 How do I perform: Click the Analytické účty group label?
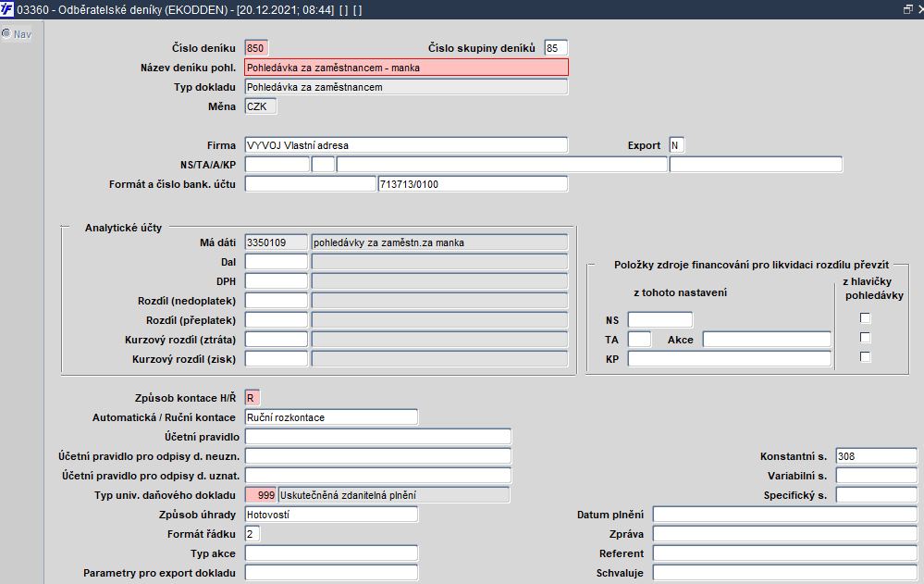tap(123, 228)
